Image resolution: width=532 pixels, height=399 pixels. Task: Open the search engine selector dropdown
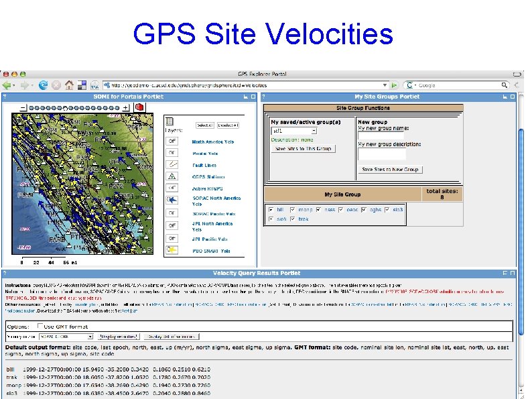(411, 85)
